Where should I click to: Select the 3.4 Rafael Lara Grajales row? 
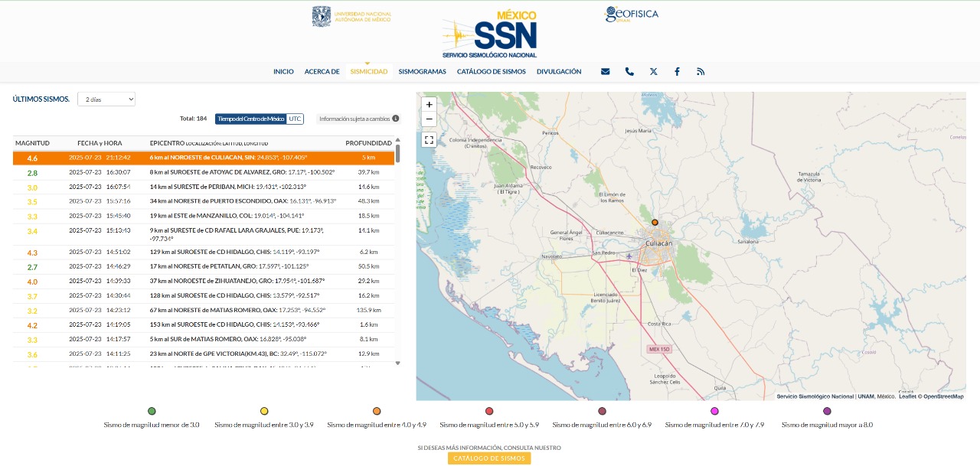coord(204,234)
